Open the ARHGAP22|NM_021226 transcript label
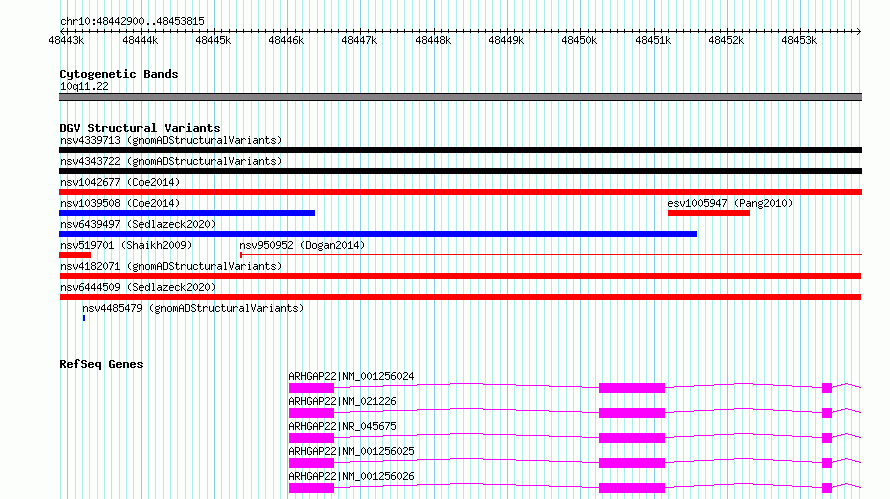The height and width of the screenshot is (499, 890). (342, 401)
